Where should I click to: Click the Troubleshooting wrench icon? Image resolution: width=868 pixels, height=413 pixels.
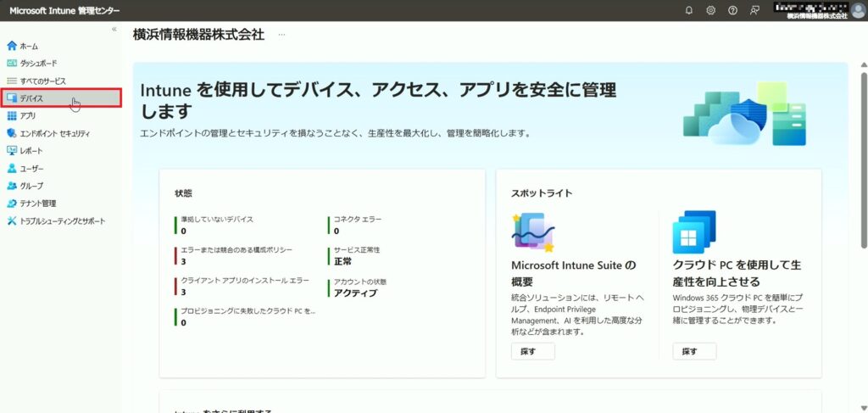click(x=12, y=220)
